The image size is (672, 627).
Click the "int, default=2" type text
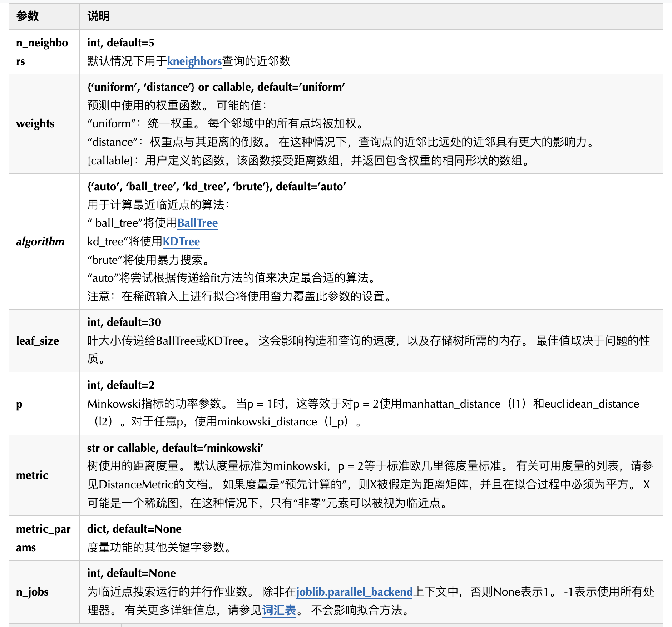click(120, 385)
